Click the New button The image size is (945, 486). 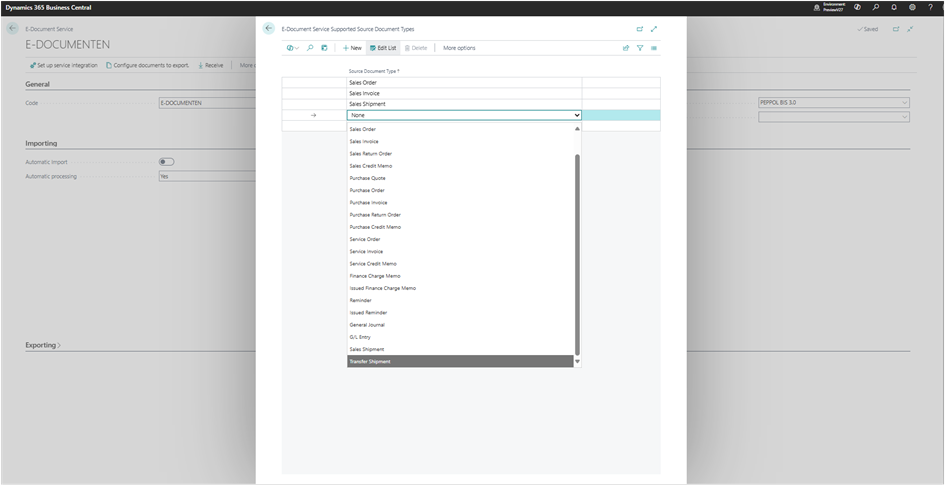[x=352, y=48]
